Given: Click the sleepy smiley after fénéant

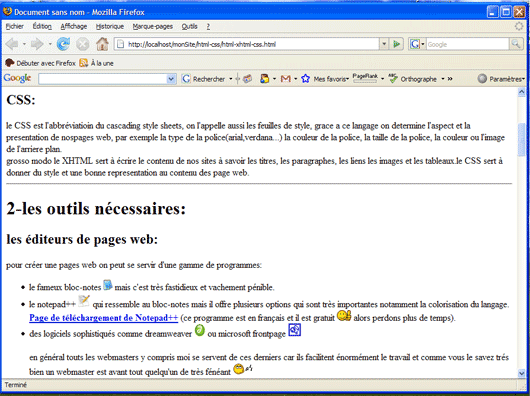Looking at the screenshot, I should [x=243, y=369].
